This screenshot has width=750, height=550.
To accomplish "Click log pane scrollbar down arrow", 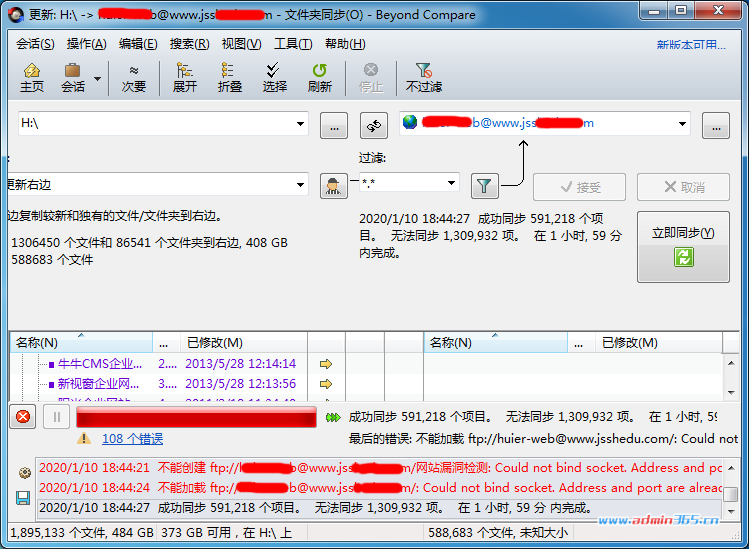I will point(731,511).
